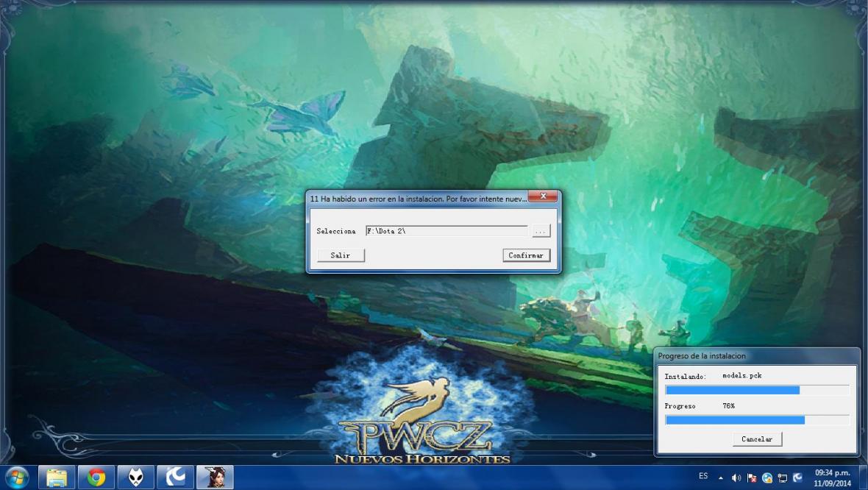The image size is (868, 490).
Task: Click the PWCZ Nuevos Horizontes logo
Action: pos(421,421)
